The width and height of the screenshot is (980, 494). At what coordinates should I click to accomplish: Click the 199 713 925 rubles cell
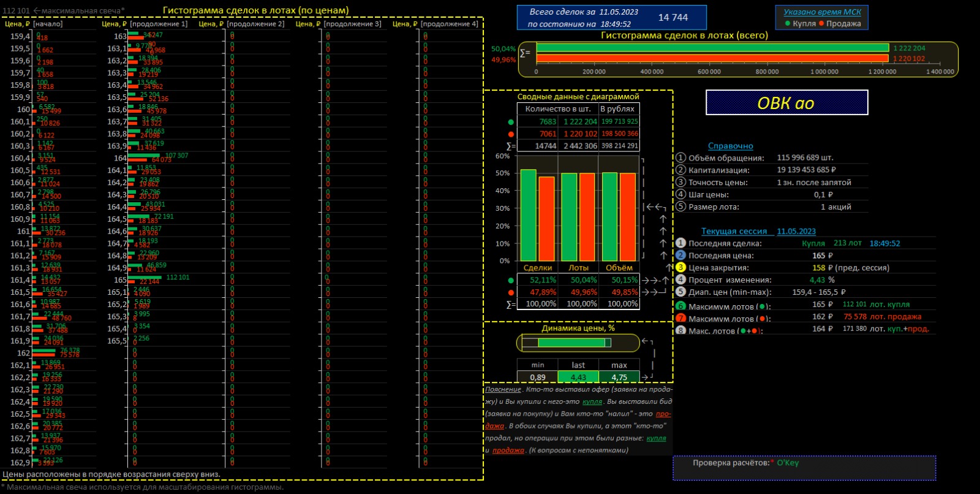tap(619, 121)
